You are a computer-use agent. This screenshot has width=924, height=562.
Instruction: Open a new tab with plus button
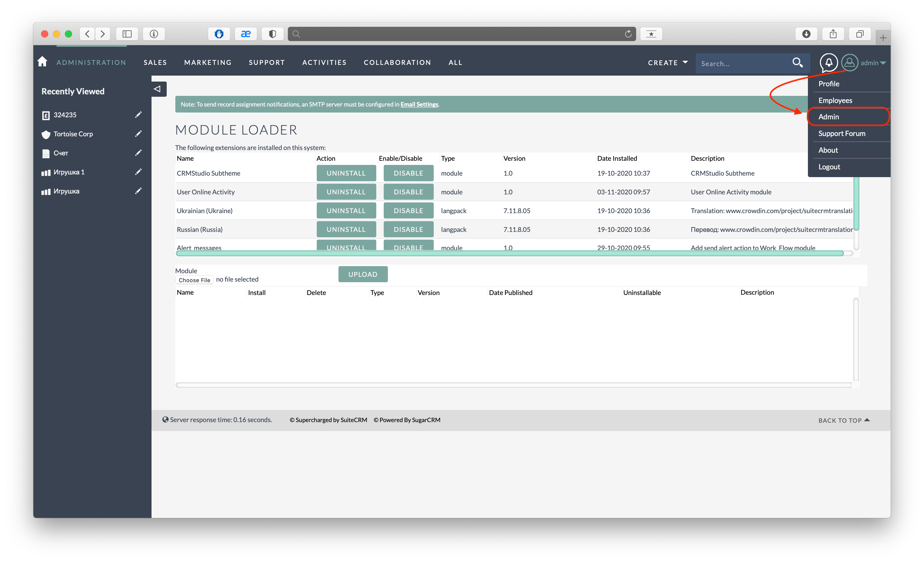(883, 38)
